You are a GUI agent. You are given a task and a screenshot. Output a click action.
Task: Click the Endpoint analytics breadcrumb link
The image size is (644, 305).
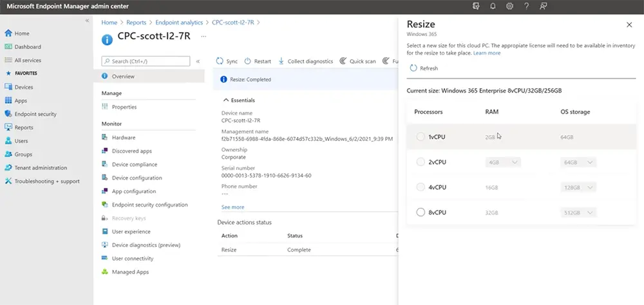click(x=179, y=23)
